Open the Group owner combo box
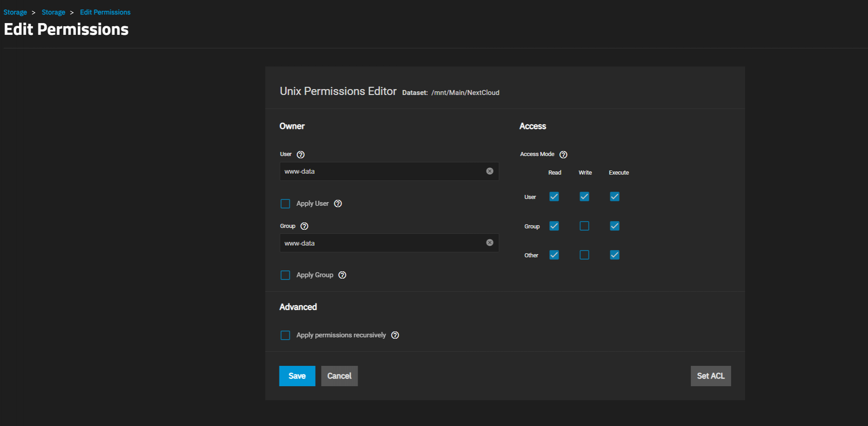The height and width of the screenshot is (426, 868). click(x=382, y=243)
